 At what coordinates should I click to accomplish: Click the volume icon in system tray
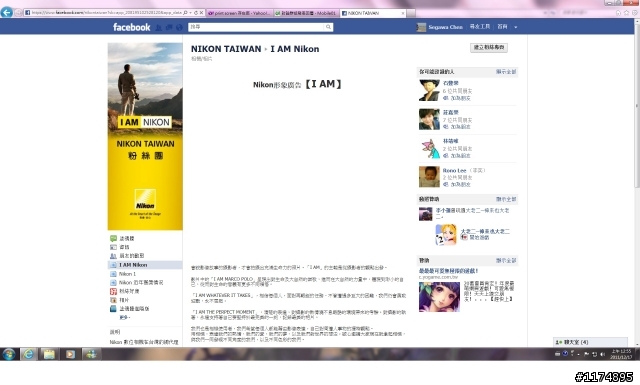click(602, 354)
